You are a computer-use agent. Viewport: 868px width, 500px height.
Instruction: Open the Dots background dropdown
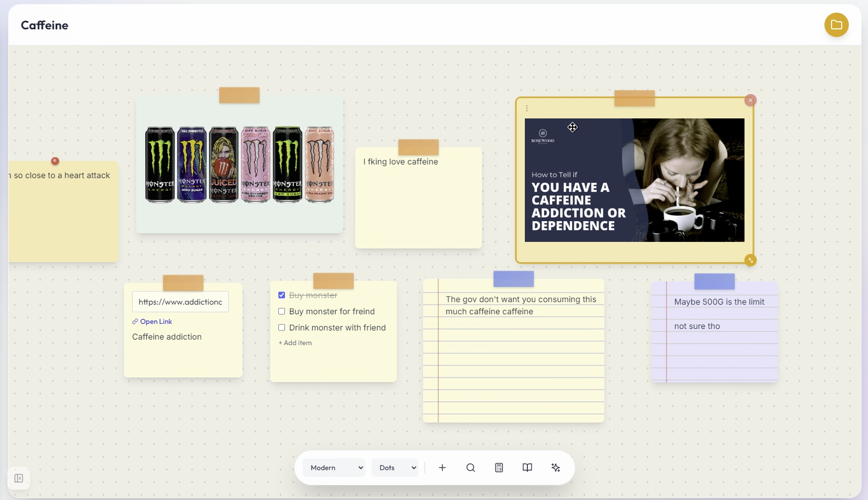(395, 468)
